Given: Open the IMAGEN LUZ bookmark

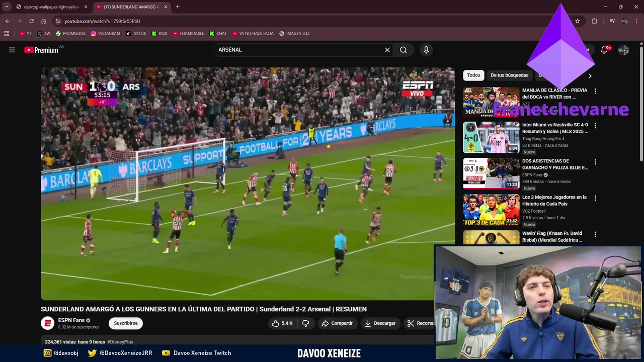Looking at the screenshot, I should (x=294, y=34).
